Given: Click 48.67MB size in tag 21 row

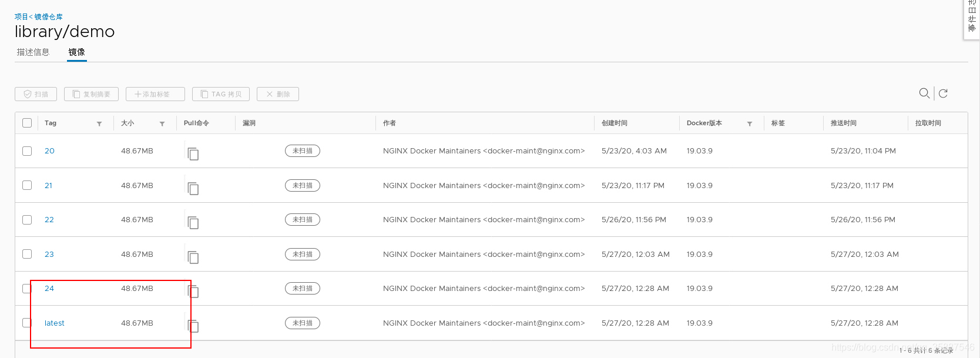Looking at the screenshot, I should pyautogui.click(x=137, y=185).
